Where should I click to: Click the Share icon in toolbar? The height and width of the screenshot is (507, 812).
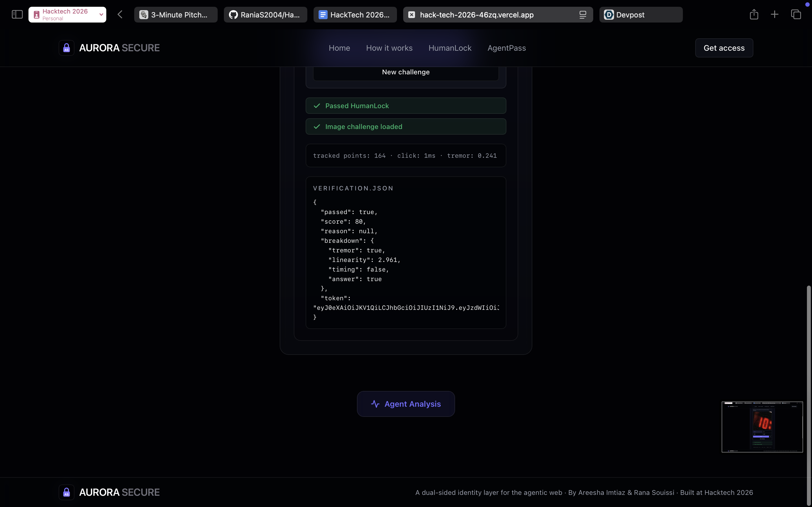(754, 14)
